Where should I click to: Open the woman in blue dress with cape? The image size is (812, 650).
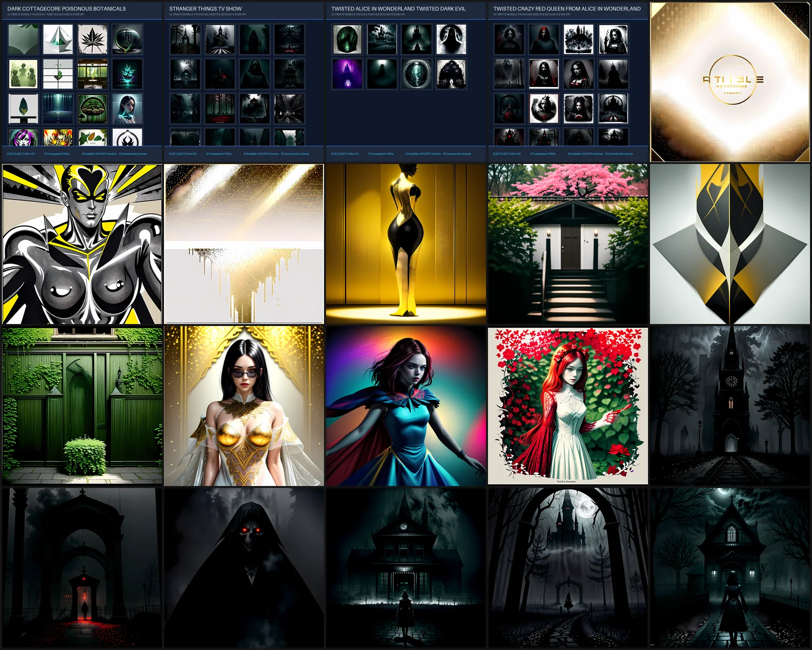pos(406,406)
